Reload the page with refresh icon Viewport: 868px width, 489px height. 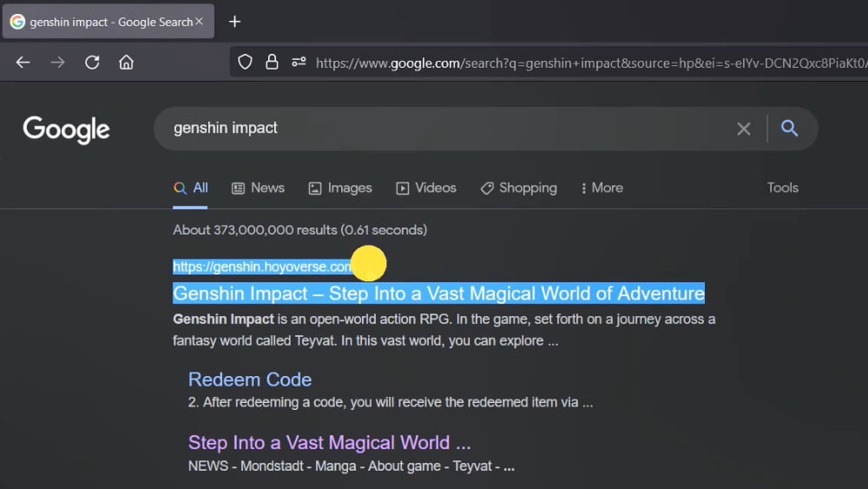click(x=92, y=63)
